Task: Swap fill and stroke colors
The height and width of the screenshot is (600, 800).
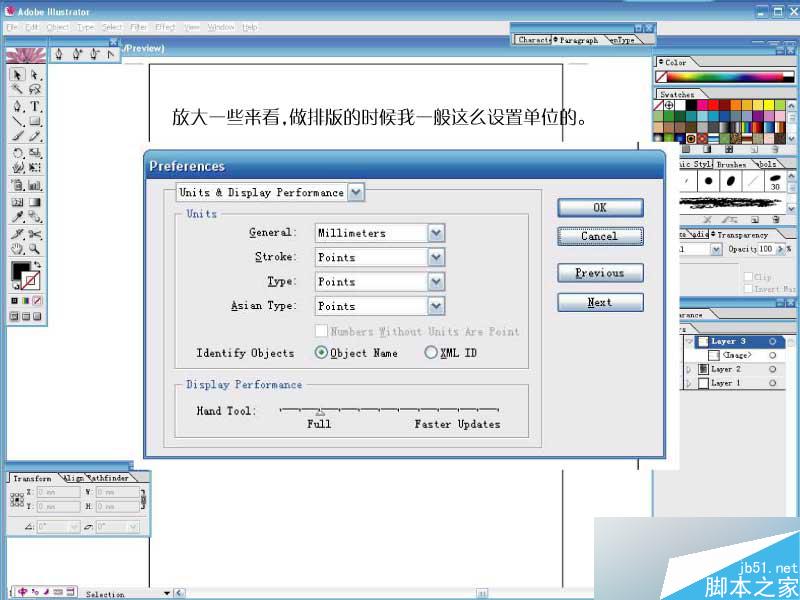Action: click(38, 264)
